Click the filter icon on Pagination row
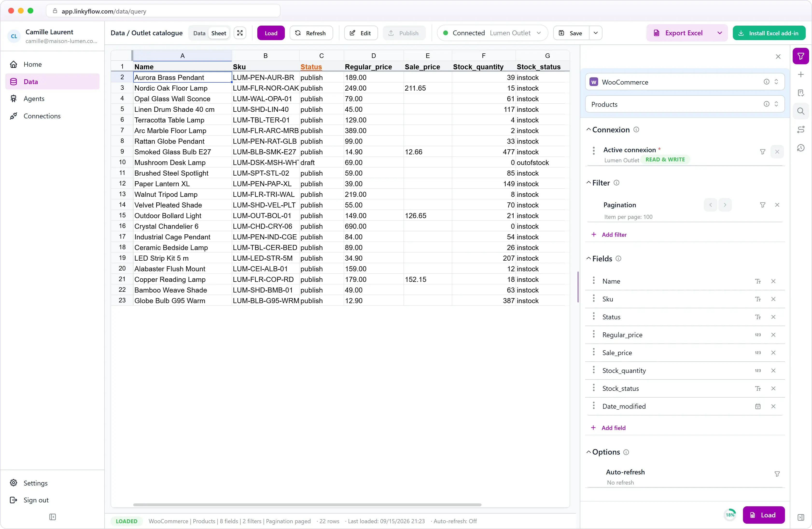 763,205
